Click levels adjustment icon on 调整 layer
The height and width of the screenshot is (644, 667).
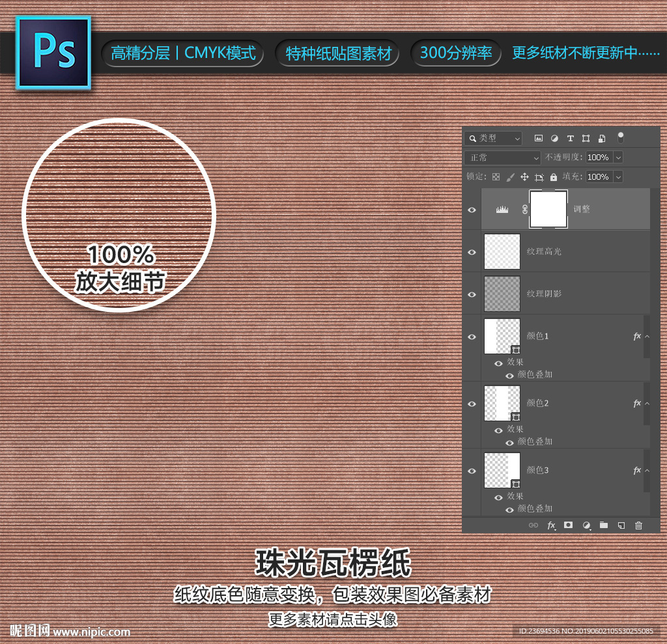tap(502, 209)
